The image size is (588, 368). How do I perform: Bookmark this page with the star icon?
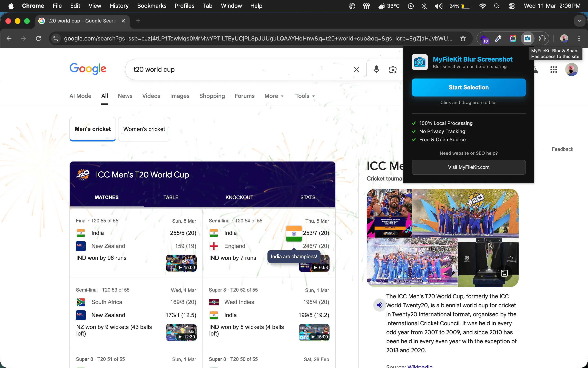pos(463,38)
